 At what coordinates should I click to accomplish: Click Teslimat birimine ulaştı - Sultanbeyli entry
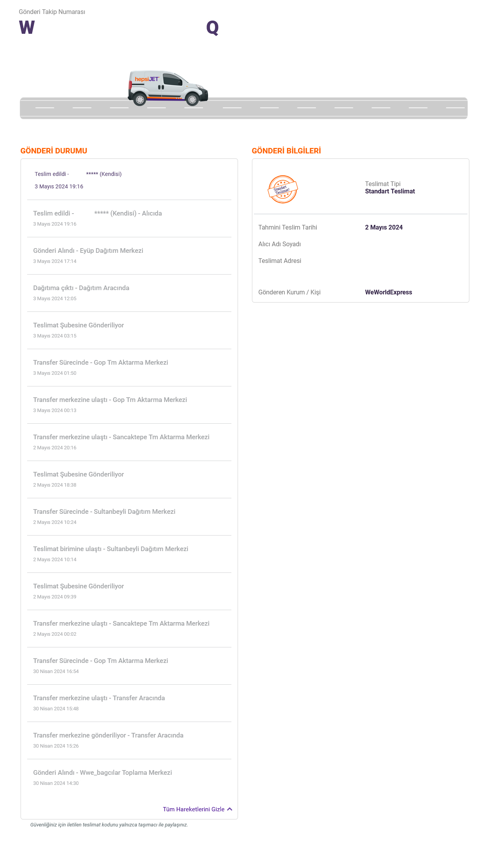[111, 549]
